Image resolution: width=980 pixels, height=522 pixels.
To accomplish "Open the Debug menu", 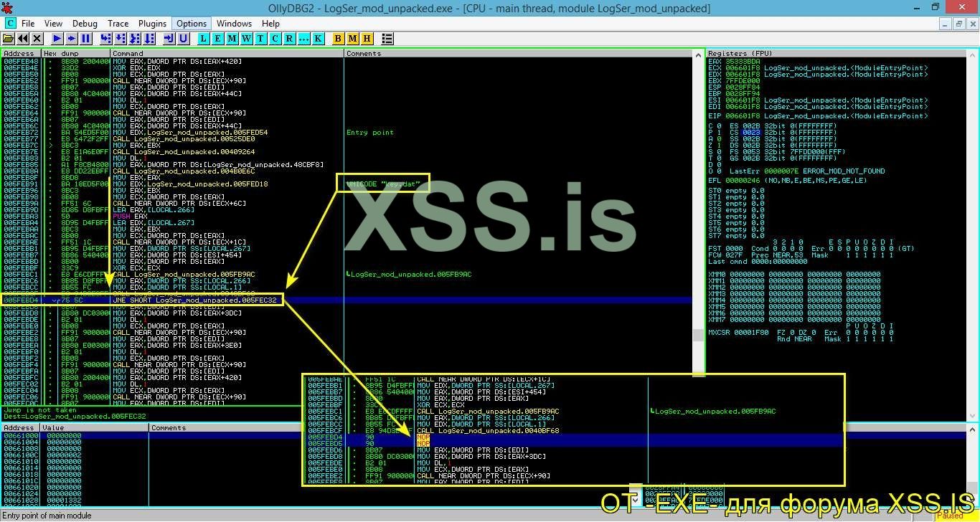I will click(85, 24).
